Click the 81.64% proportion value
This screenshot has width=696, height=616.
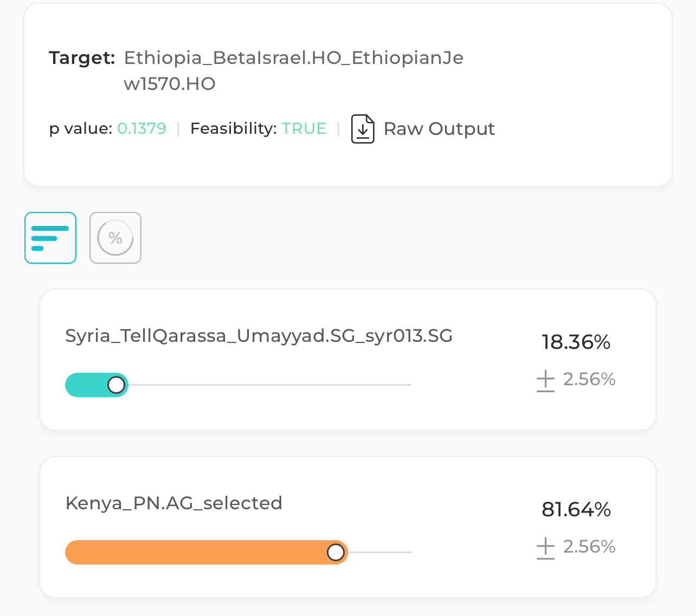pyautogui.click(x=576, y=510)
